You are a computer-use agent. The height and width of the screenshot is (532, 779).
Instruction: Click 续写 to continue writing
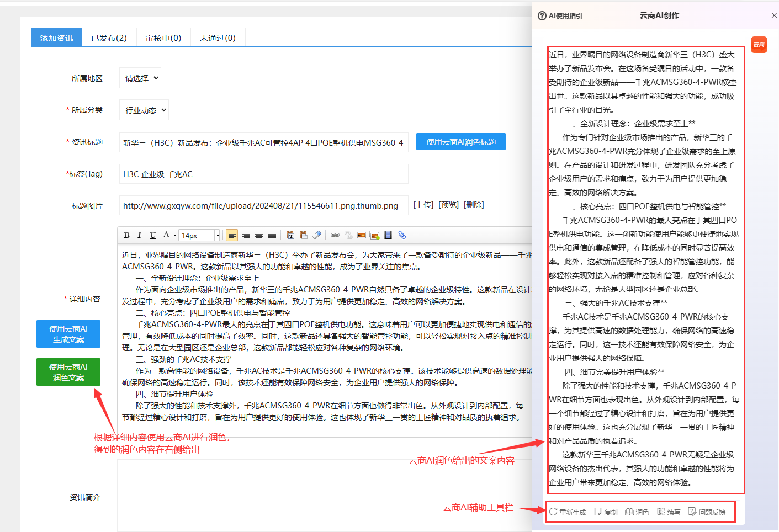tap(669, 512)
